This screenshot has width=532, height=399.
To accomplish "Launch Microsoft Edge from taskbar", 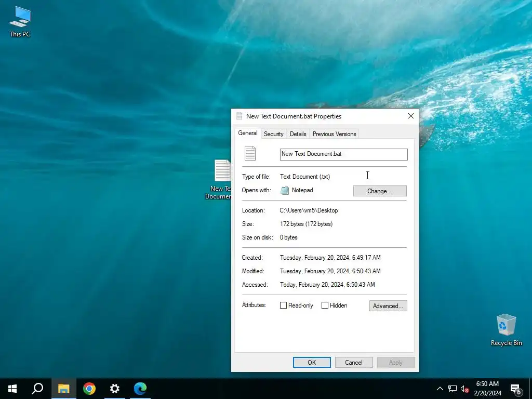I will point(140,389).
